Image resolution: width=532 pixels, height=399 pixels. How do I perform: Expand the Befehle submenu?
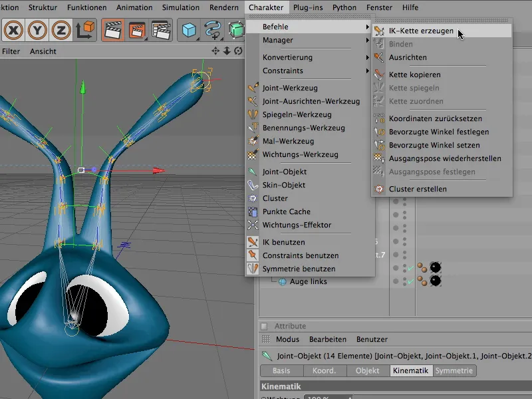point(310,27)
